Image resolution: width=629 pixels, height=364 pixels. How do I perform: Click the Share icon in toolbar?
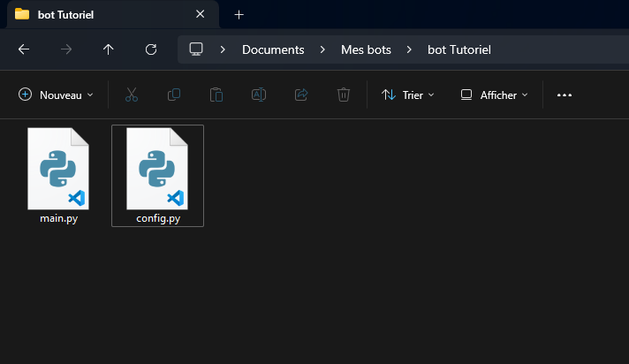tap(301, 95)
